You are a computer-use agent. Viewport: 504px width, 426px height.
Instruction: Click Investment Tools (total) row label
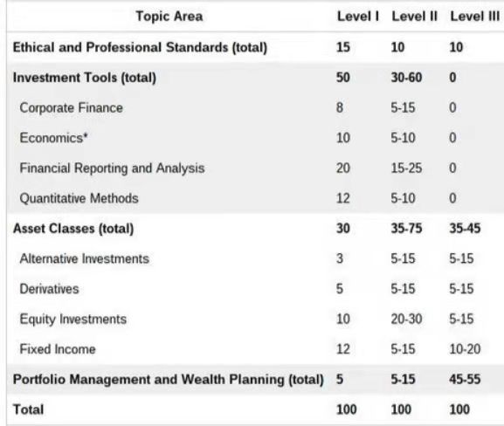(x=85, y=78)
